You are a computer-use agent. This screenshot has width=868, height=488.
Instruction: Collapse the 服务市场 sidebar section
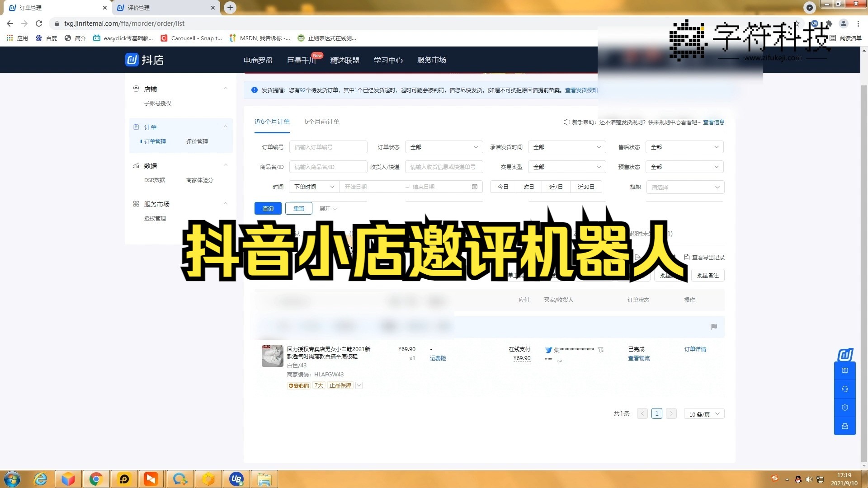pos(225,204)
